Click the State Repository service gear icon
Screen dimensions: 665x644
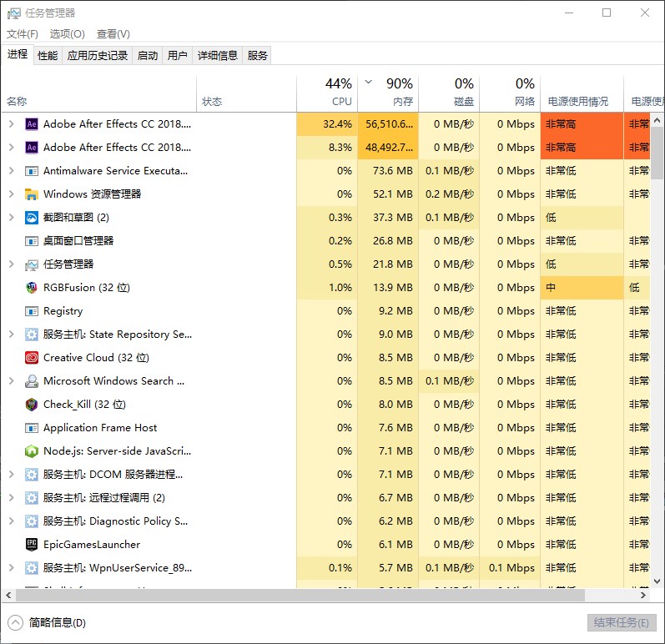(32, 335)
